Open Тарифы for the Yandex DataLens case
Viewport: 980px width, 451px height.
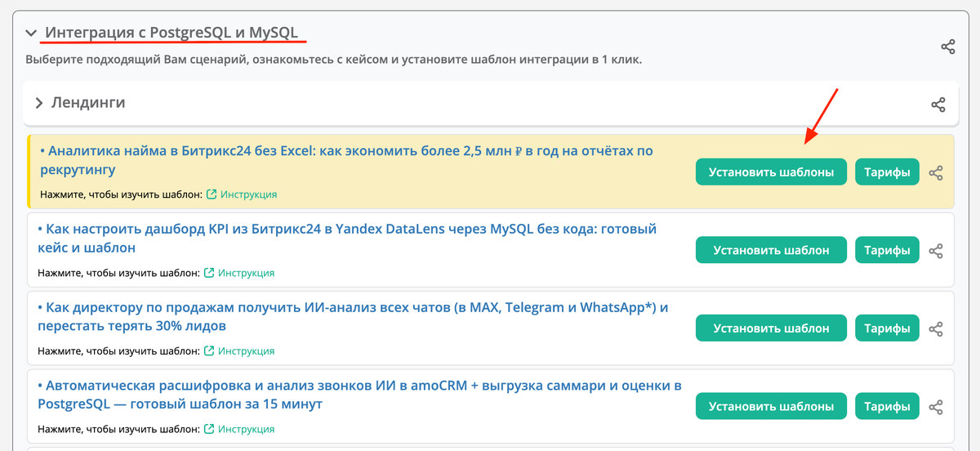(x=888, y=250)
